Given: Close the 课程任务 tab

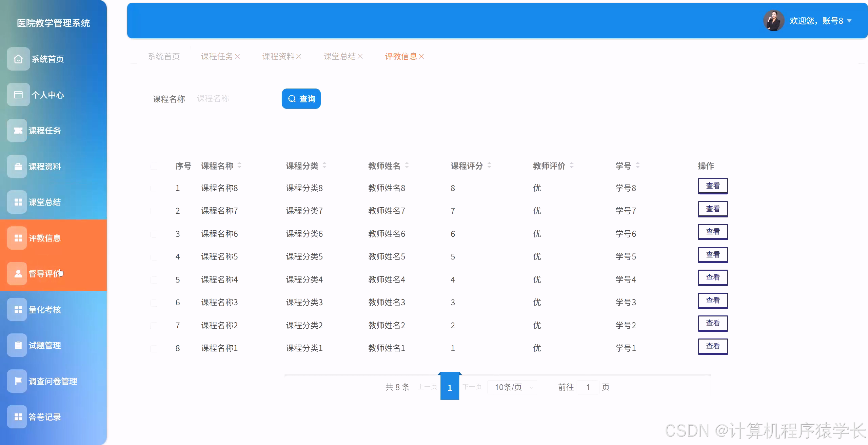Looking at the screenshot, I should pos(237,56).
